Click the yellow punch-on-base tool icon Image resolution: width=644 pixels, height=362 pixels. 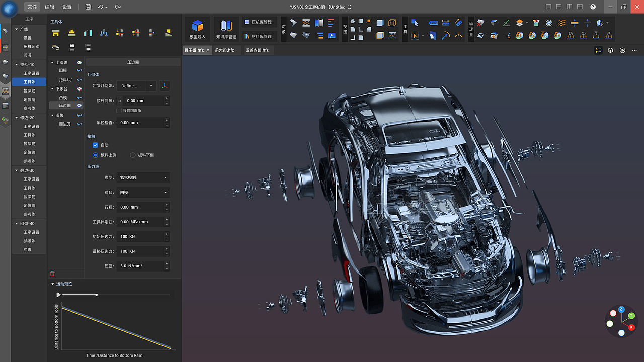tap(72, 33)
